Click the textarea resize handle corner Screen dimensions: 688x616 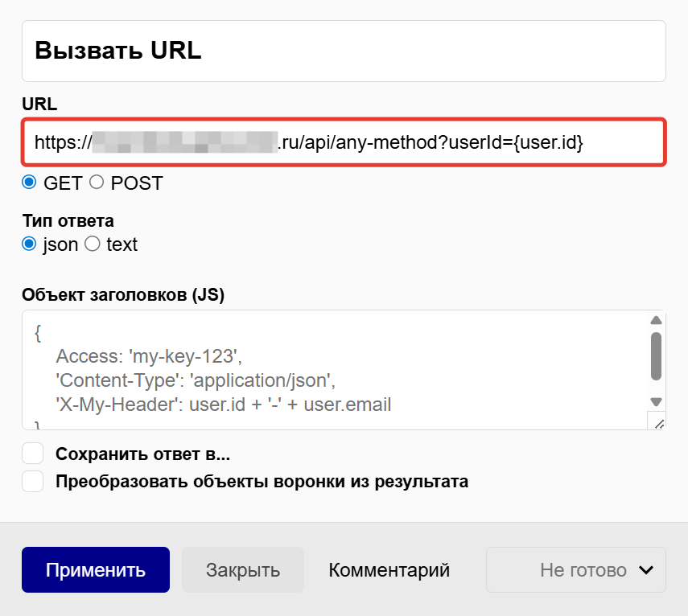point(657,422)
